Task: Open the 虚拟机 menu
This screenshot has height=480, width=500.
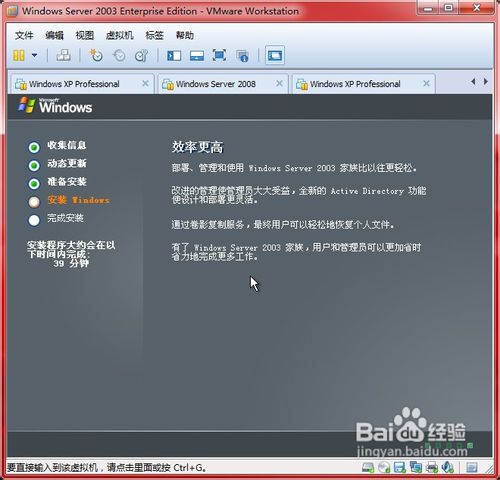Action: [120, 35]
